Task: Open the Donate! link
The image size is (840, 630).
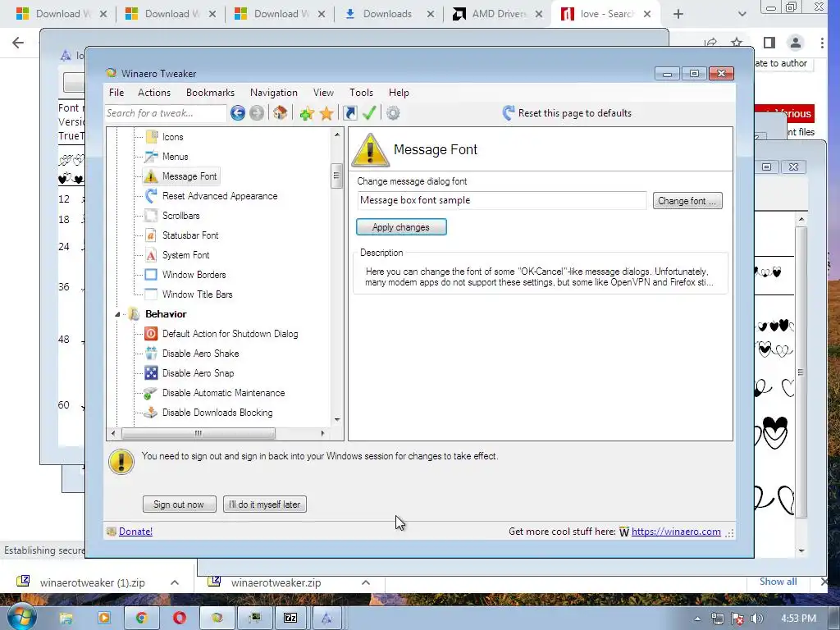Action: 135,532
